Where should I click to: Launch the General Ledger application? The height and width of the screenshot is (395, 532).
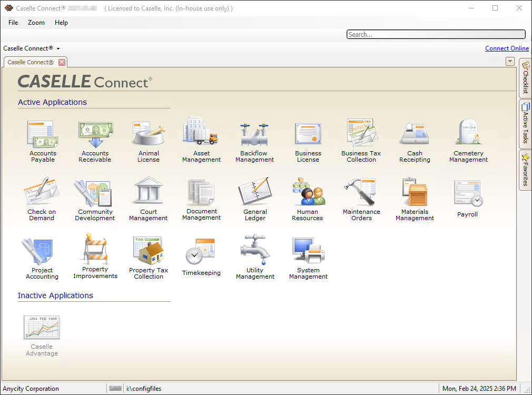(x=255, y=199)
